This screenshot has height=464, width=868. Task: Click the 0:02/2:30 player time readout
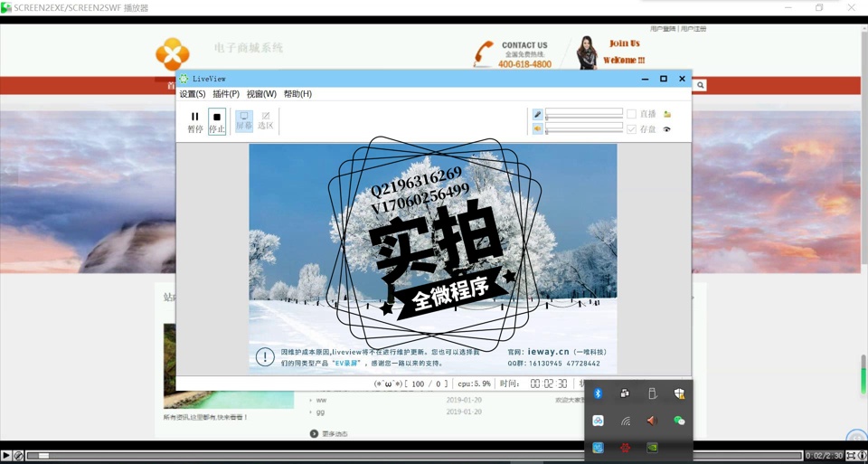825,456
